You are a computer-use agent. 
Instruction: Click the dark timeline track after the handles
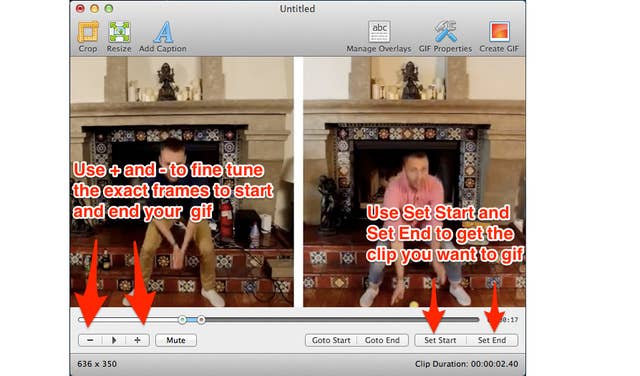[342, 320]
